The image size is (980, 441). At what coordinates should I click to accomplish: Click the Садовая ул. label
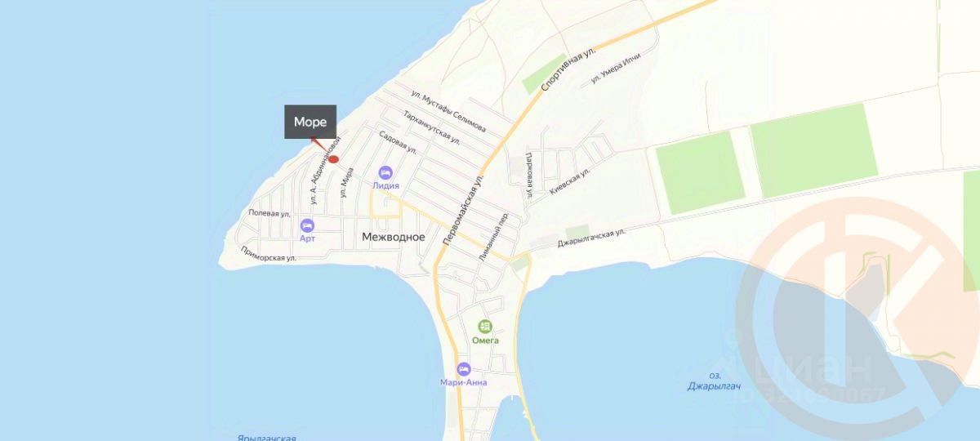(399, 141)
